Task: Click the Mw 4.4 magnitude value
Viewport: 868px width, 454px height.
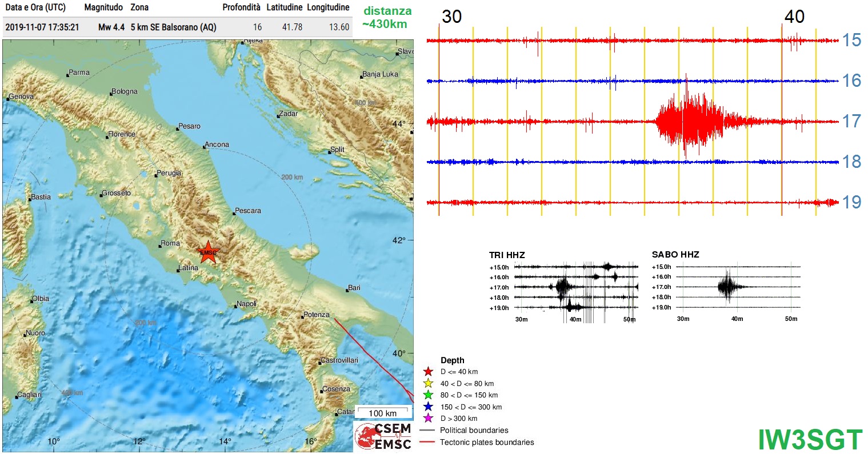Action: (111, 27)
